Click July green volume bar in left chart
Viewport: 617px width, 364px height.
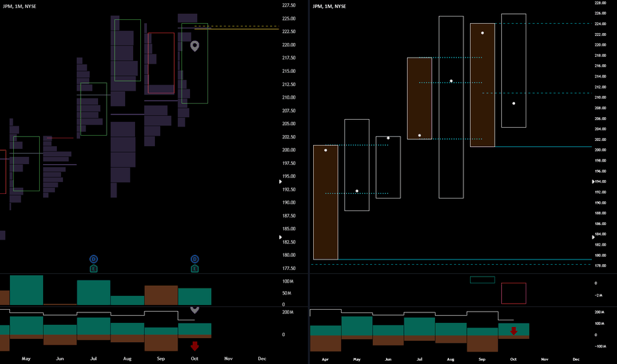point(93,293)
